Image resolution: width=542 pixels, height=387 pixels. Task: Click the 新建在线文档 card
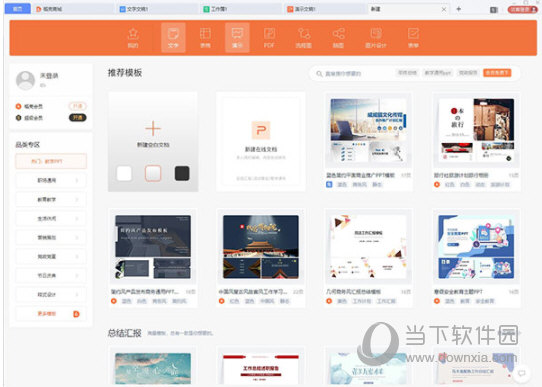[261, 142]
